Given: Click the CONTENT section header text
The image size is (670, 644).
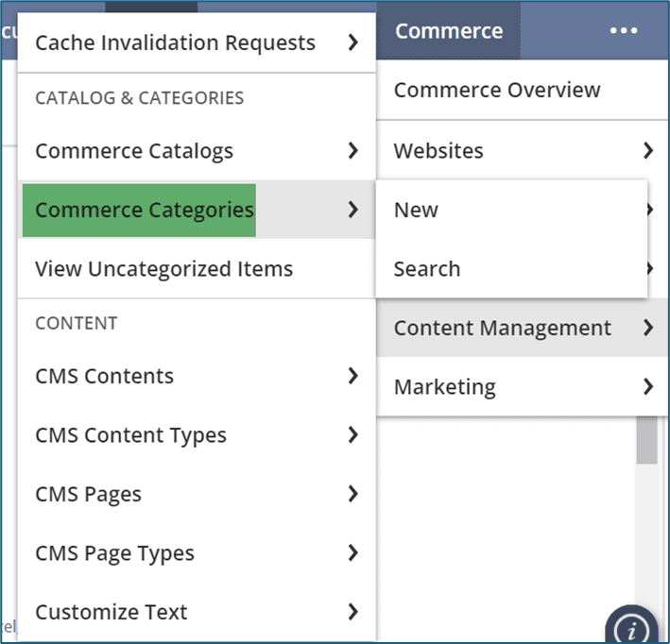Looking at the screenshot, I should [x=76, y=323].
